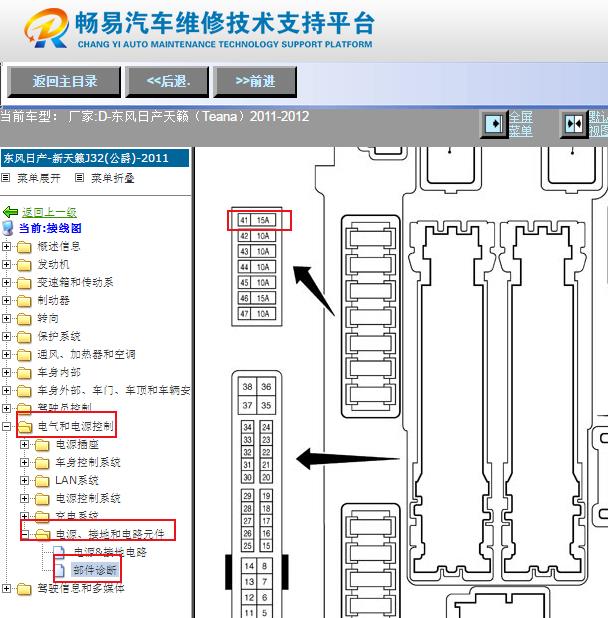Screen dimensions: 608x618
Task: Click the folder icon for 车身控制系统
Action: (x=42, y=463)
